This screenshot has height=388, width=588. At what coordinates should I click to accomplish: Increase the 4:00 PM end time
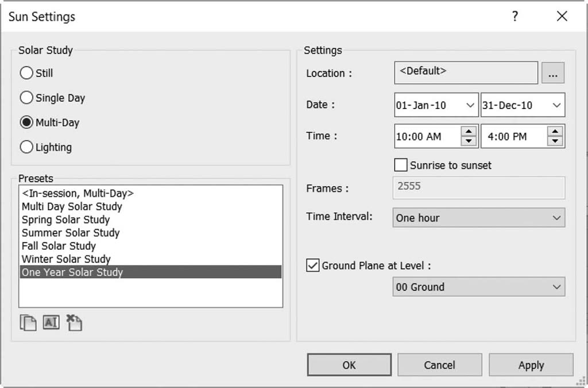[555, 131]
